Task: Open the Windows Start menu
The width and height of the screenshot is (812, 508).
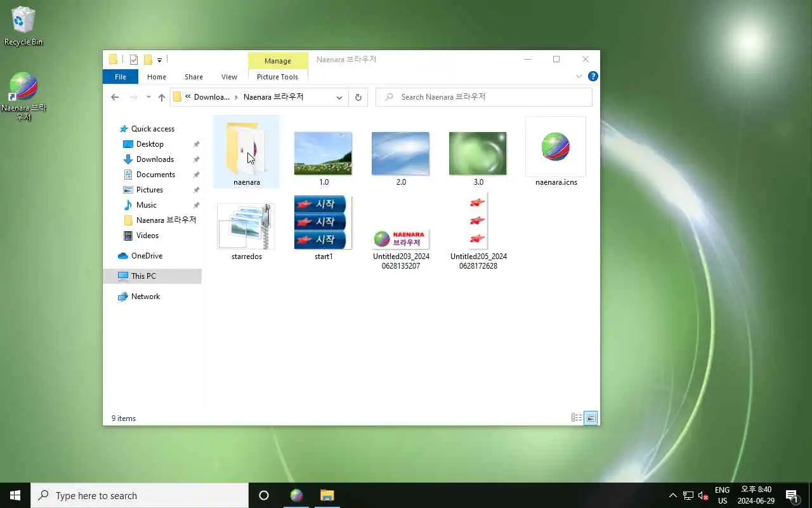Action: click(15, 495)
